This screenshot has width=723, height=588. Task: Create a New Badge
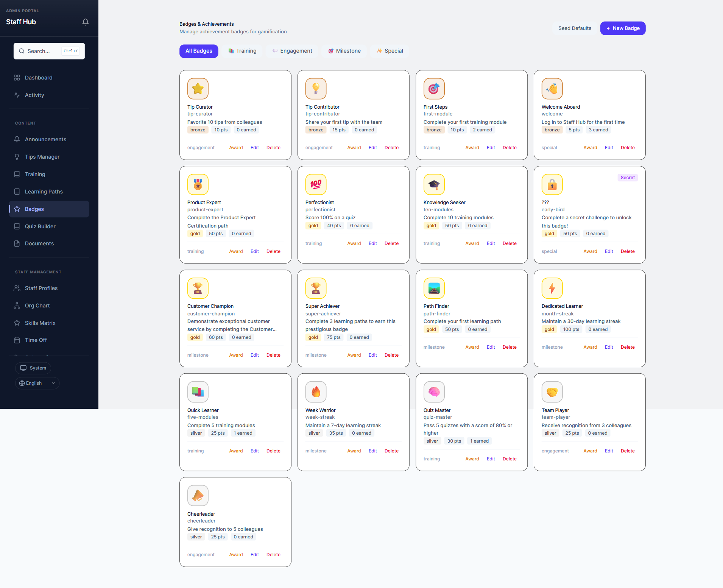pos(622,28)
